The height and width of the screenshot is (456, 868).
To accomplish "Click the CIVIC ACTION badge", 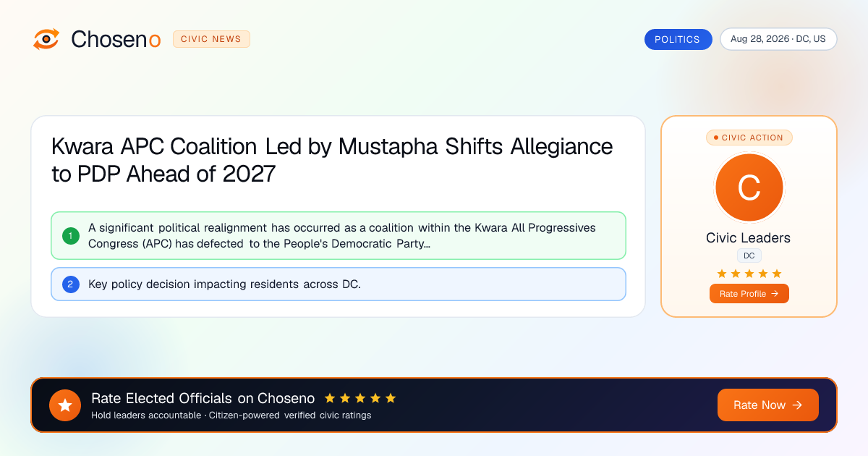I will (x=749, y=138).
